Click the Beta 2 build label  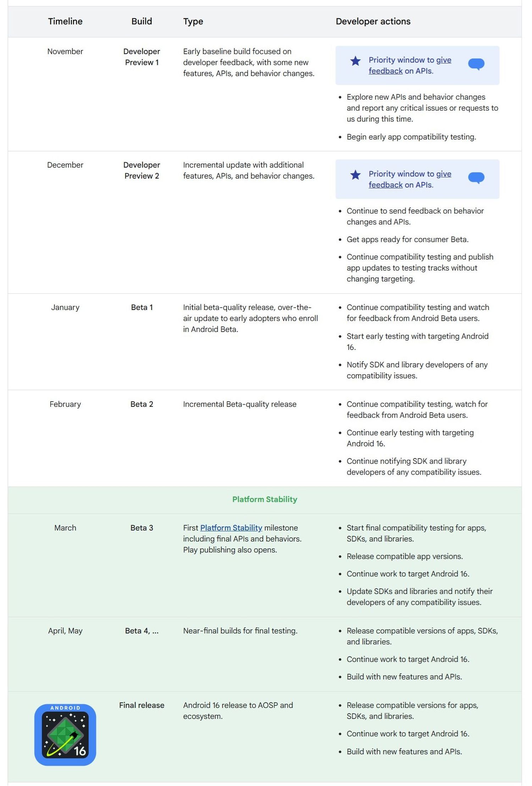(142, 404)
